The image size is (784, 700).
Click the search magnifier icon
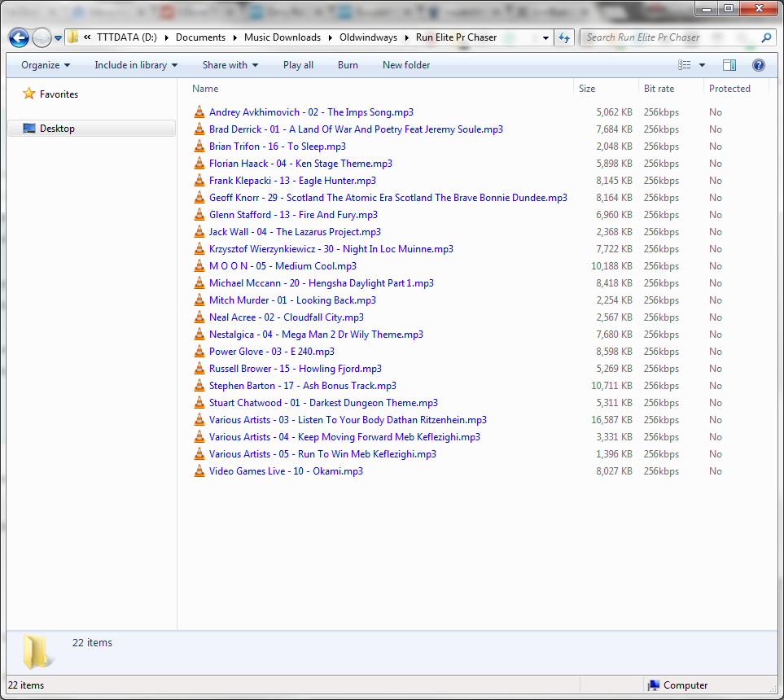tap(766, 37)
